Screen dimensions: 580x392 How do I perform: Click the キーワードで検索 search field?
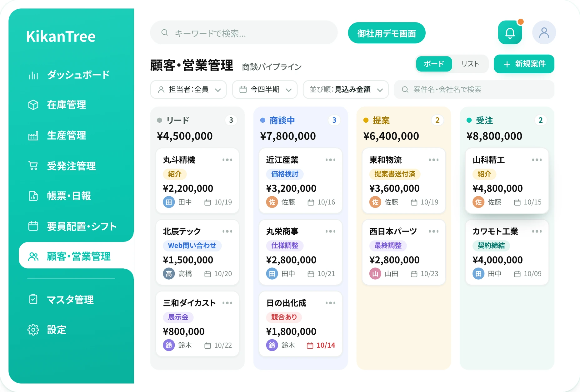tap(244, 33)
